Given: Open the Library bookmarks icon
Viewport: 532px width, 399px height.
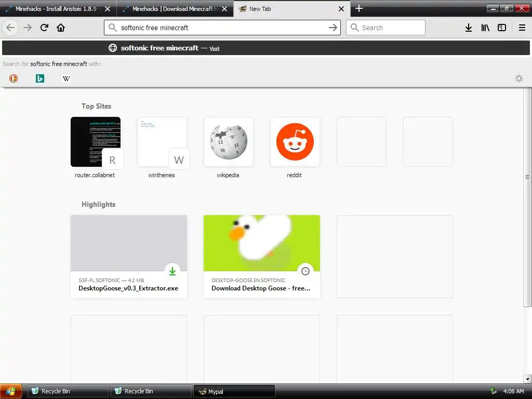Looking at the screenshot, I should coord(485,28).
